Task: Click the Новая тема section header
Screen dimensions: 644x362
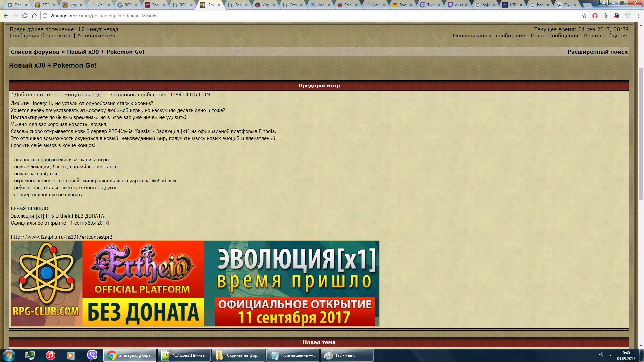Action: pos(319,342)
